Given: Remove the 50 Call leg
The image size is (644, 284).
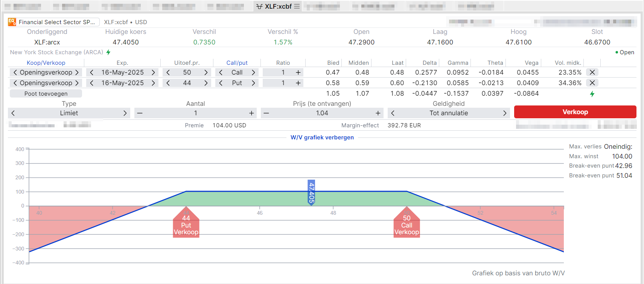Looking at the screenshot, I should tap(592, 72).
